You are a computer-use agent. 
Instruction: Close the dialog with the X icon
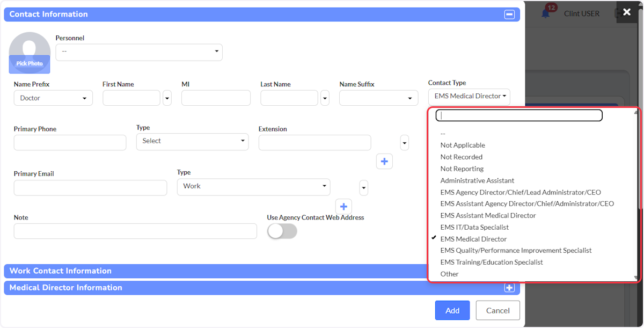pos(627,12)
